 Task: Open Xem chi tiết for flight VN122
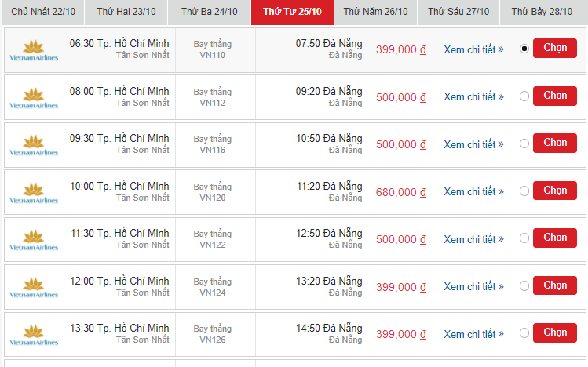[473, 239]
